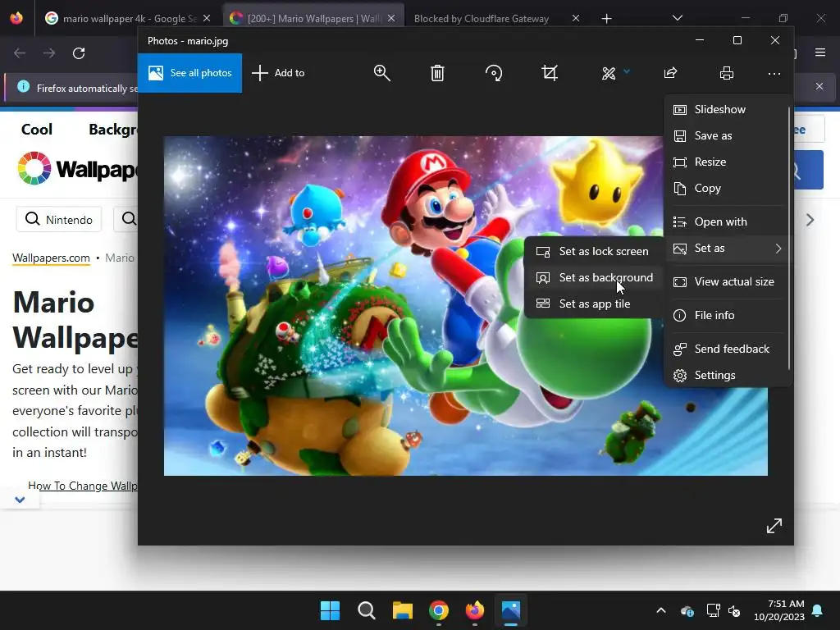The width and height of the screenshot is (840, 630).
Task: Follow the Wallpapers.com breadcrumb link
Action: click(x=51, y=258)
